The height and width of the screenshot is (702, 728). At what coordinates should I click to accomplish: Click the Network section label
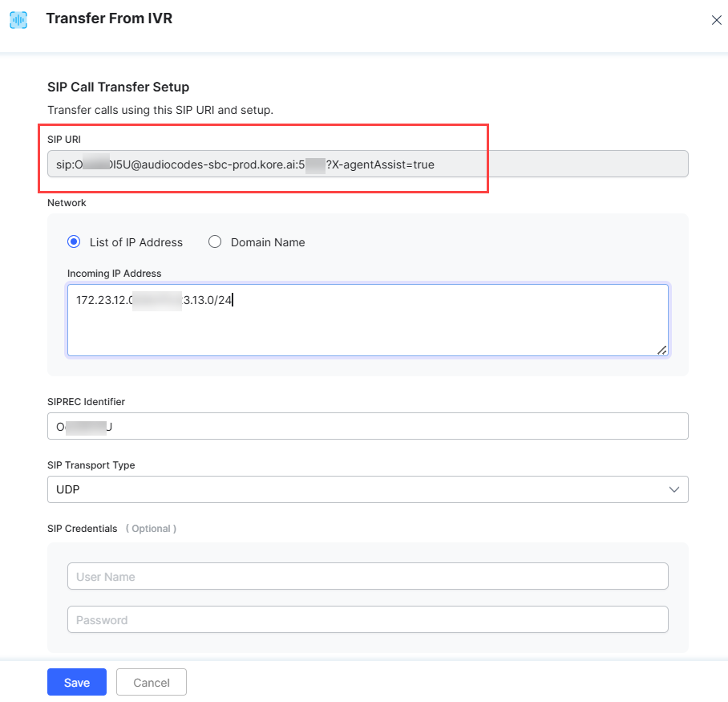[67, 203]
